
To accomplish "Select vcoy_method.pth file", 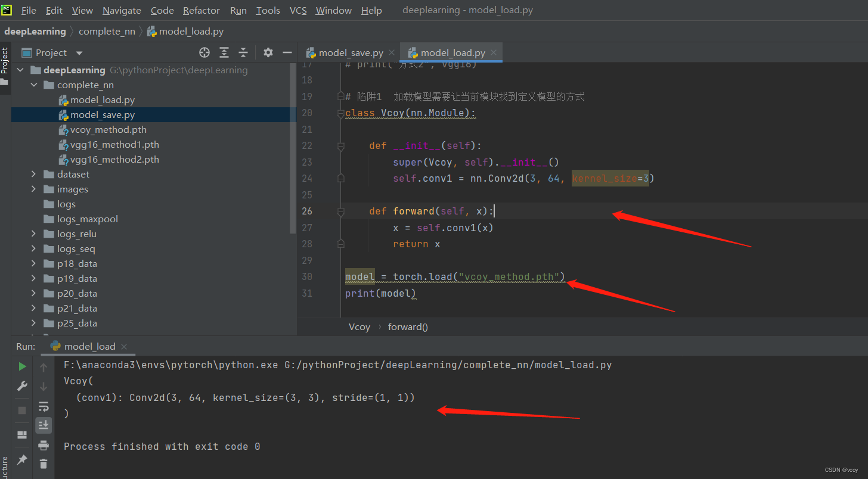I will (108, 130).
